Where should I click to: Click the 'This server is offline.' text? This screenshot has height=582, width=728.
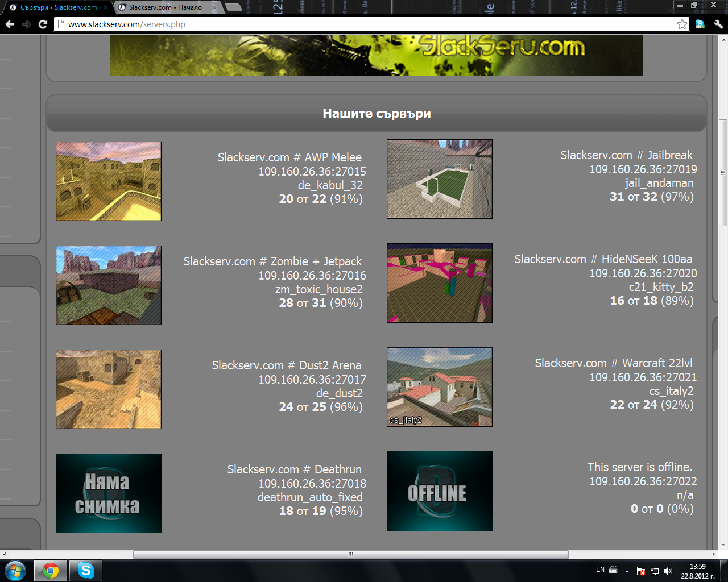640,467
